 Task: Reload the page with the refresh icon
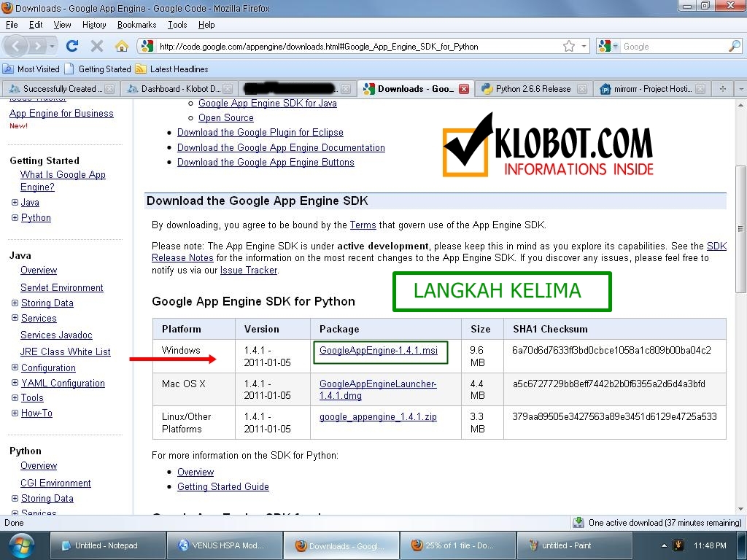pos(72,46)
